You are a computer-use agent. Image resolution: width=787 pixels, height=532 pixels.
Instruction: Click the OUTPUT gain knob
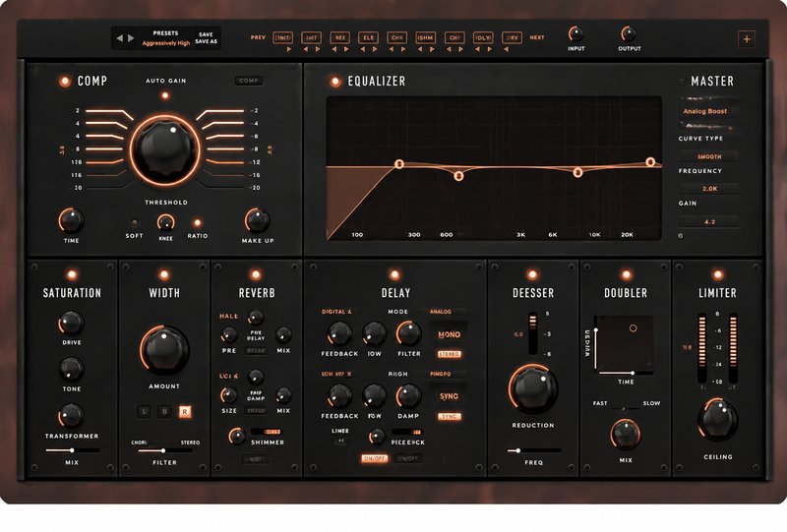[629, 34]
